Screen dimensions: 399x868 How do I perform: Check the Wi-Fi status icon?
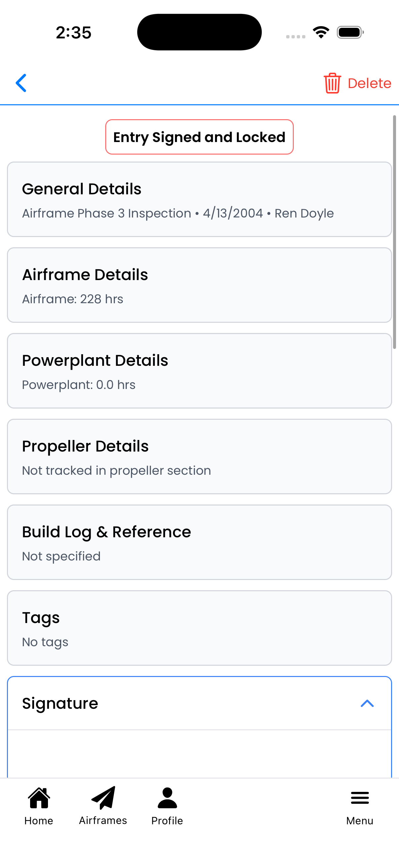[x=321, y=32]
